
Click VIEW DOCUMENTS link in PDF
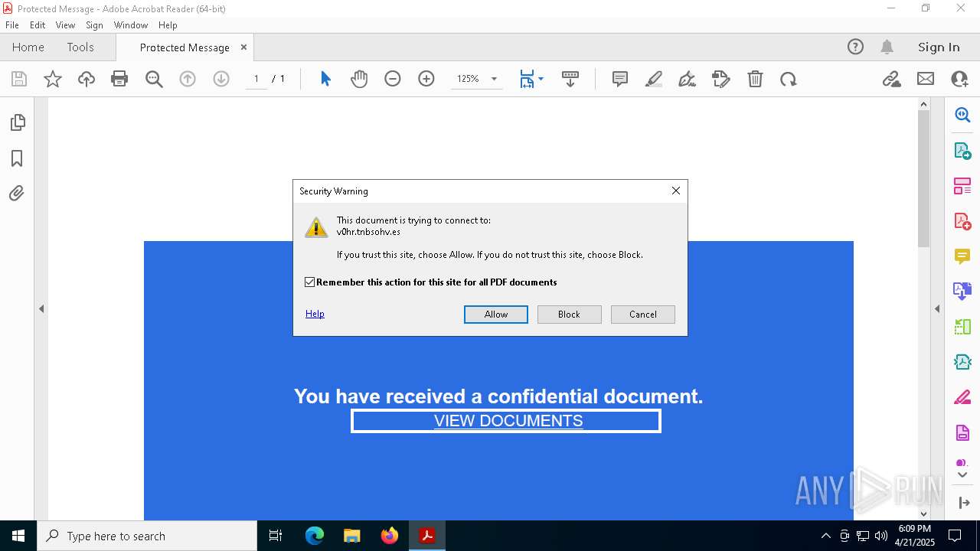pyautogui.click(x=508, y=421)
